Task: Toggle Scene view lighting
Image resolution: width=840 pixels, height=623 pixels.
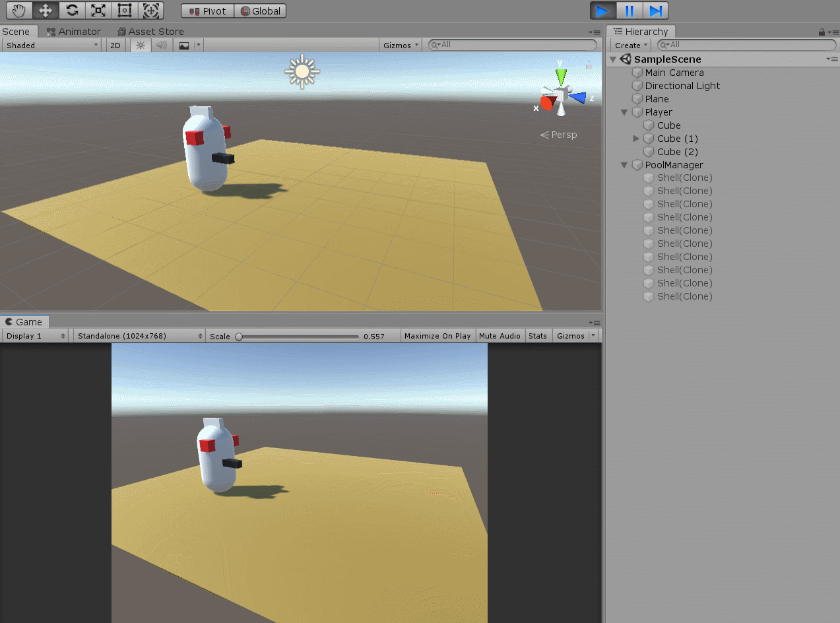Action: pos(140,45)
